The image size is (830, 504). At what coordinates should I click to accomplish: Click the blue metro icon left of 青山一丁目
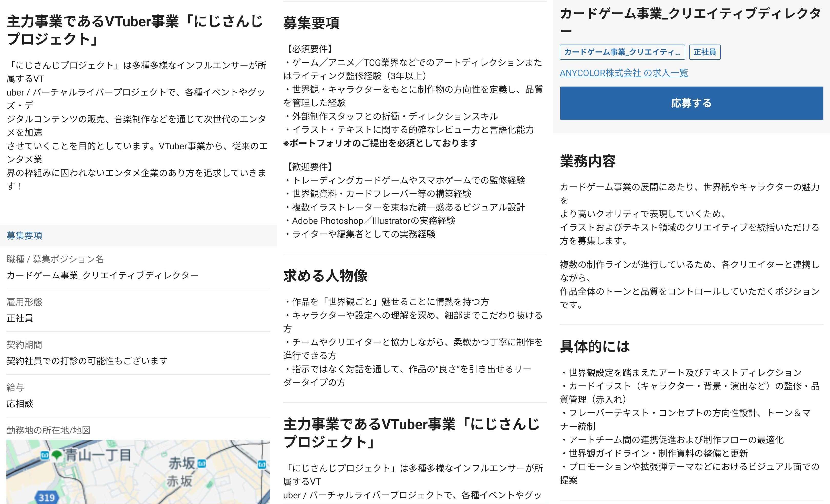45,455
